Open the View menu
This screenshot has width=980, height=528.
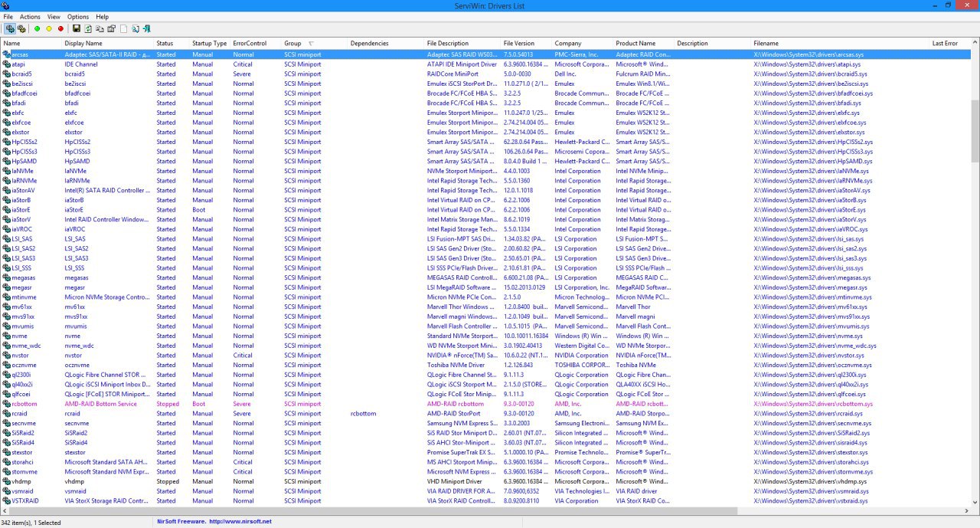pos(54,17)
